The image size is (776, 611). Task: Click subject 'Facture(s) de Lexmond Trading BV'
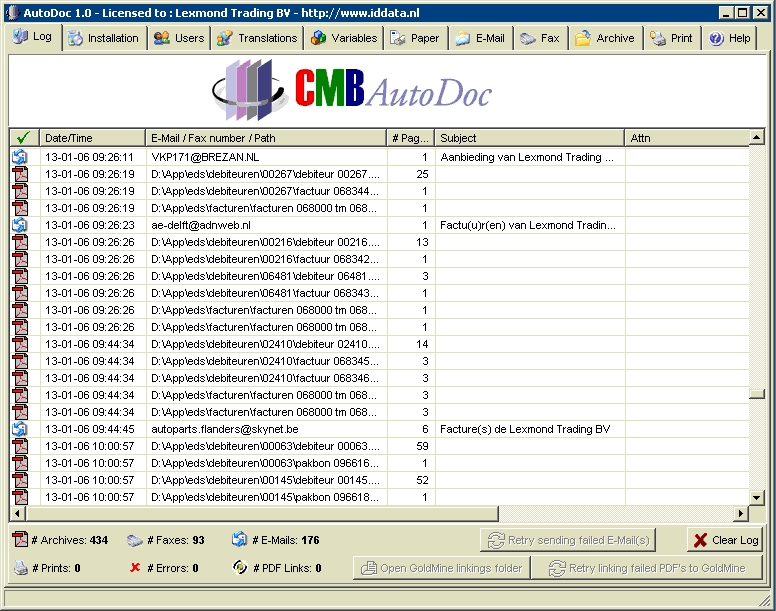(525, 429)
